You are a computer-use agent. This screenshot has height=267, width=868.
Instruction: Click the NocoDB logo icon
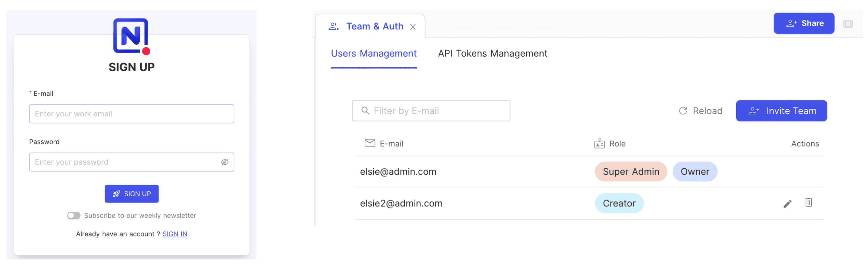131,36
